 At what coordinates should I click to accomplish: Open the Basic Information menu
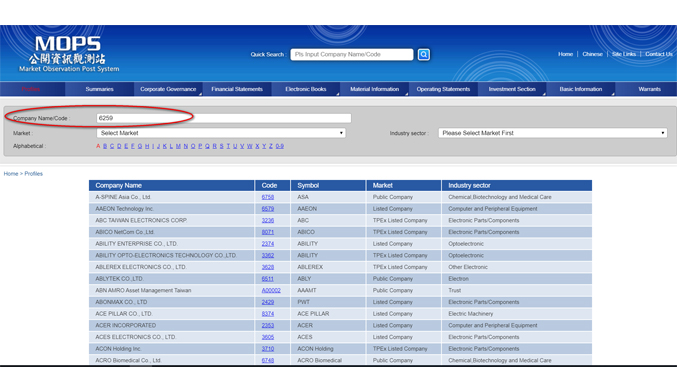click(x=580, y=89)
